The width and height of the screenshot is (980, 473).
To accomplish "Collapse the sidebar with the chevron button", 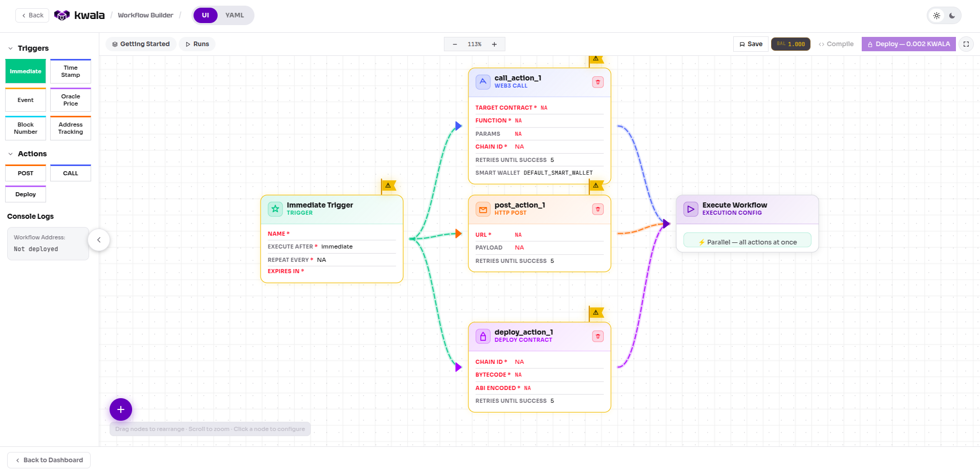I will [x=99, y=240].
